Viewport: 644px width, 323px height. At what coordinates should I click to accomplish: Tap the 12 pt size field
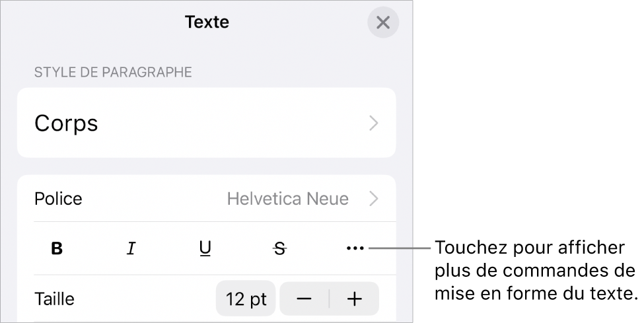click(246, 299)
